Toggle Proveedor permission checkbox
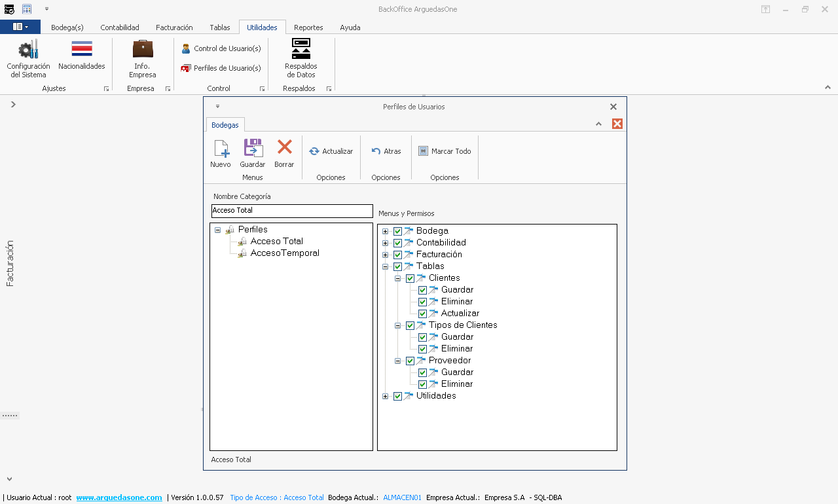The height and width of the screenshot is (504, 838). pyautogui.click(x=410, y=361)
